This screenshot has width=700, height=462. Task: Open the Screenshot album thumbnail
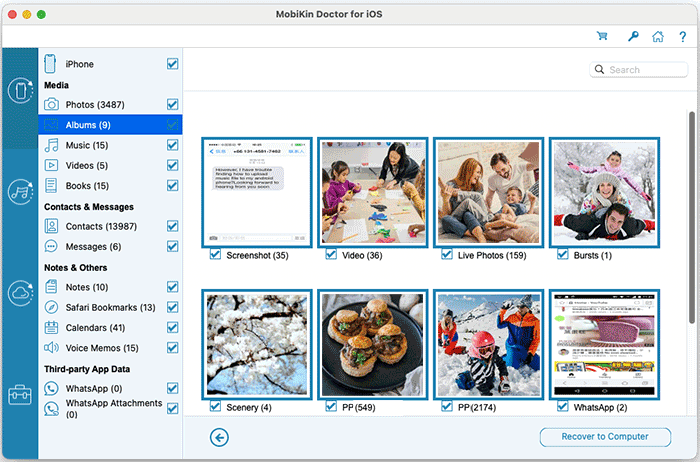click(x=257, y=192)
